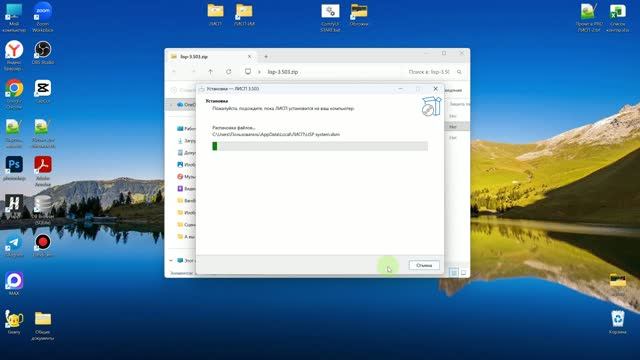Open the Photoshop desktop shortcut
Viewport: 640px width, 360px height.
(14, 168)
